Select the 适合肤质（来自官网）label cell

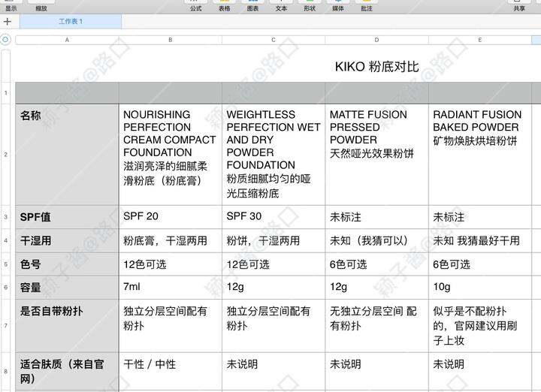coord(68,371)
